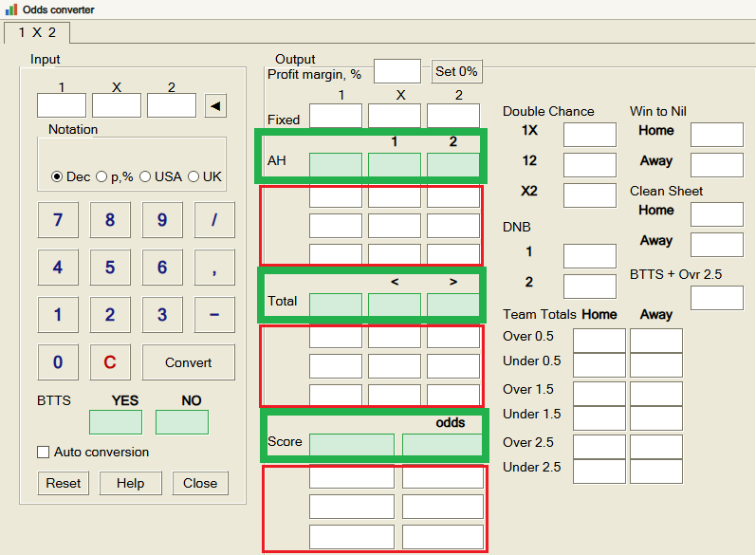Click the Win to Nil Home field
The width and height of the screenshot is (756, 555).
tap(717, 135)
